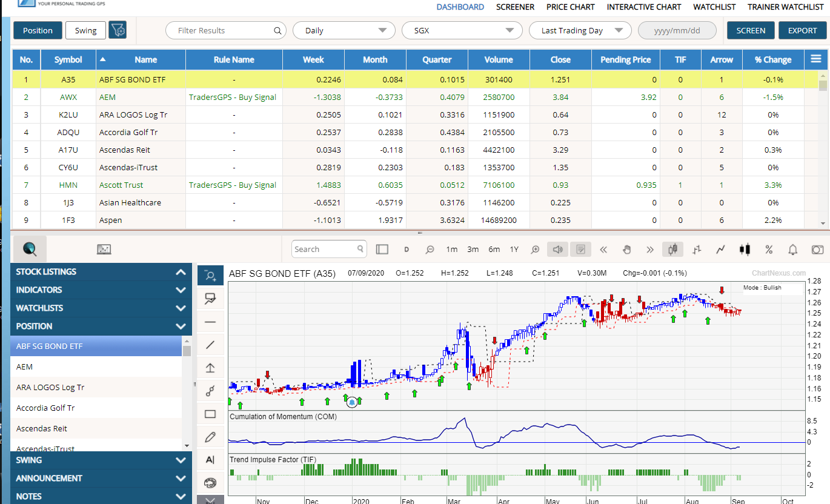Set chart range to 6m
This screenshot has height=504, width=830.
pos(494,249)
